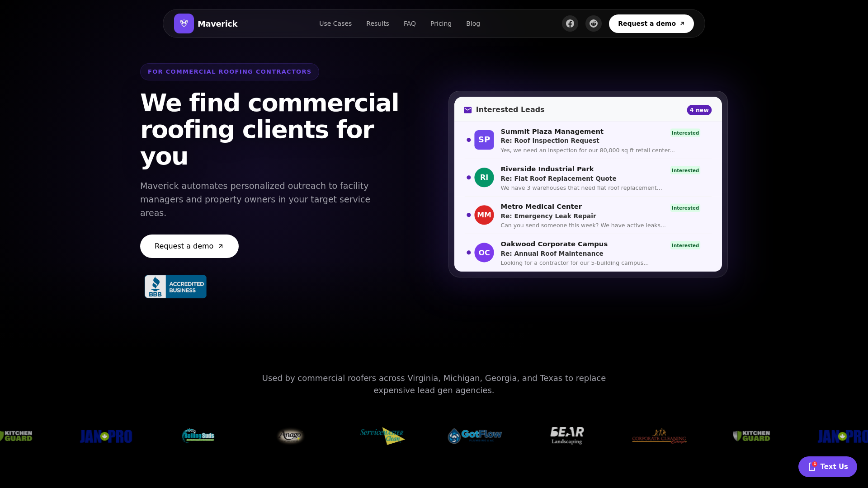Open the Blog nav link
868x488 pixels.
point(473,23)
